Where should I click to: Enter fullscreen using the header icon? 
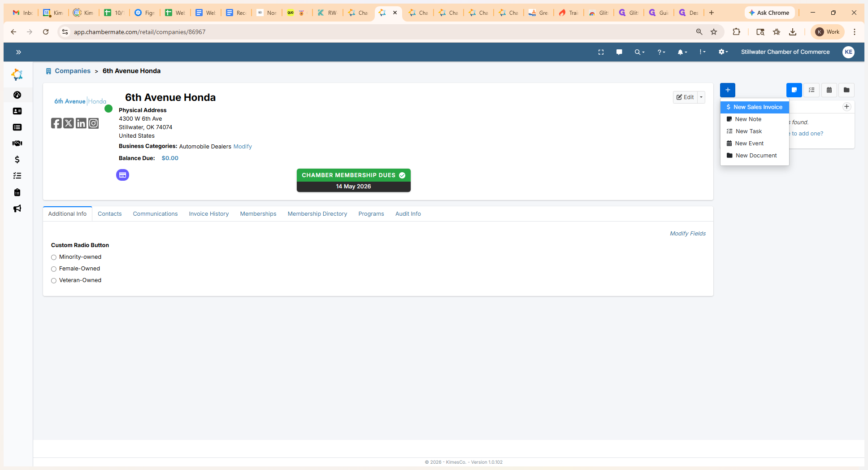click(601, 52)
